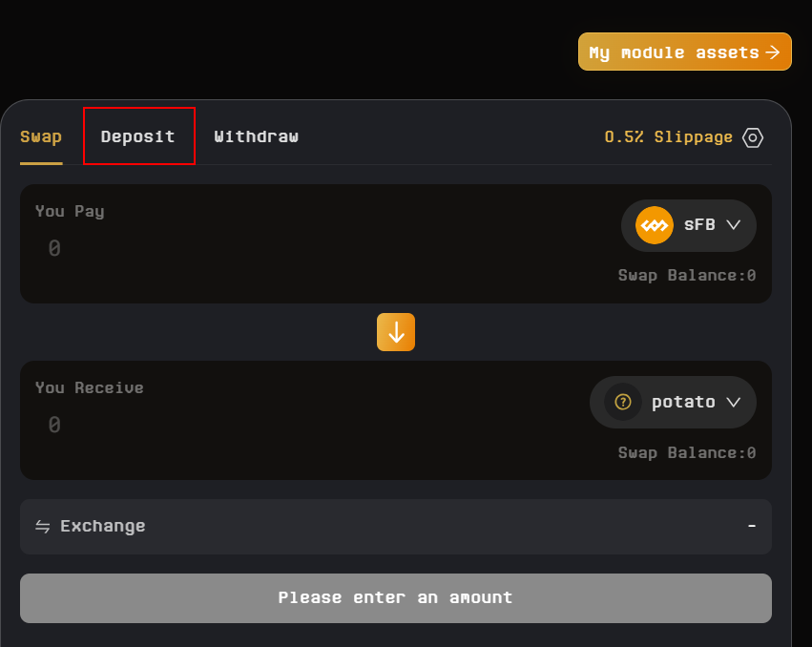
Task: Open My module assets
Action: pos(674,52)
